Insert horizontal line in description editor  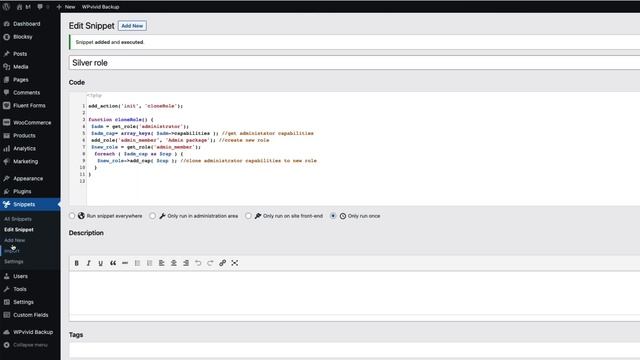(125, 263)
